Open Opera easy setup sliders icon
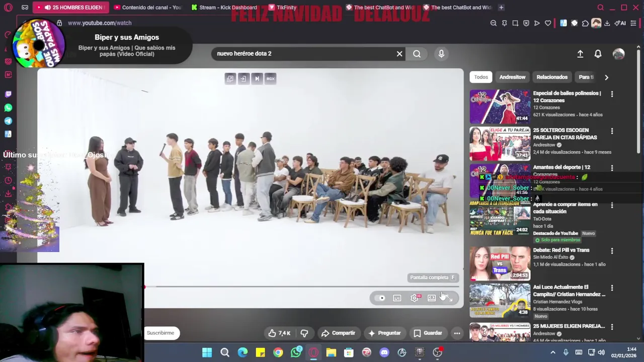 633,23
